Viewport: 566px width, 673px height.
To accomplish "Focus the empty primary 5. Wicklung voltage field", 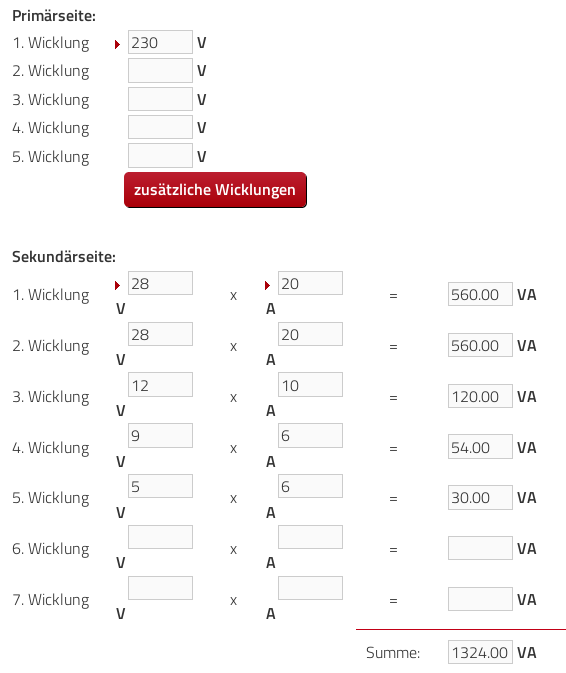I will [x=160, y=155].
